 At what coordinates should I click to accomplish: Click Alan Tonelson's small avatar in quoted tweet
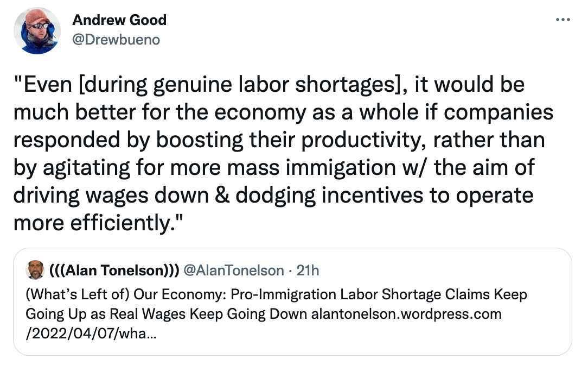point(35,269)
